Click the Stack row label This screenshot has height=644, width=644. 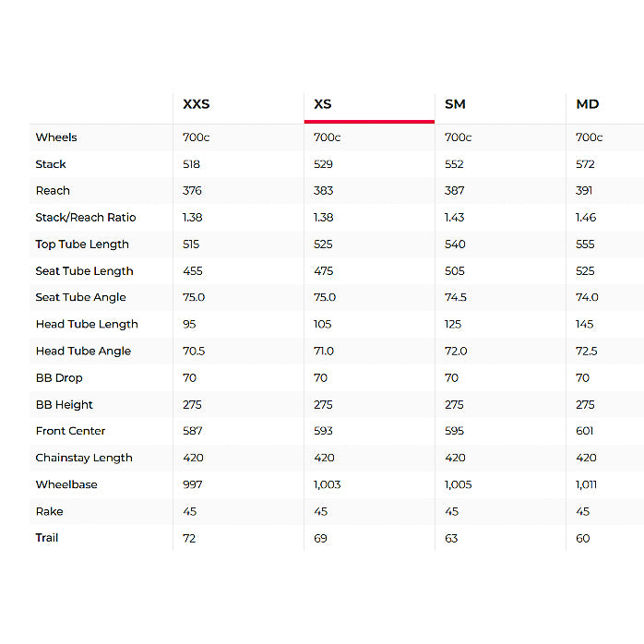click(x=51, y=164)
